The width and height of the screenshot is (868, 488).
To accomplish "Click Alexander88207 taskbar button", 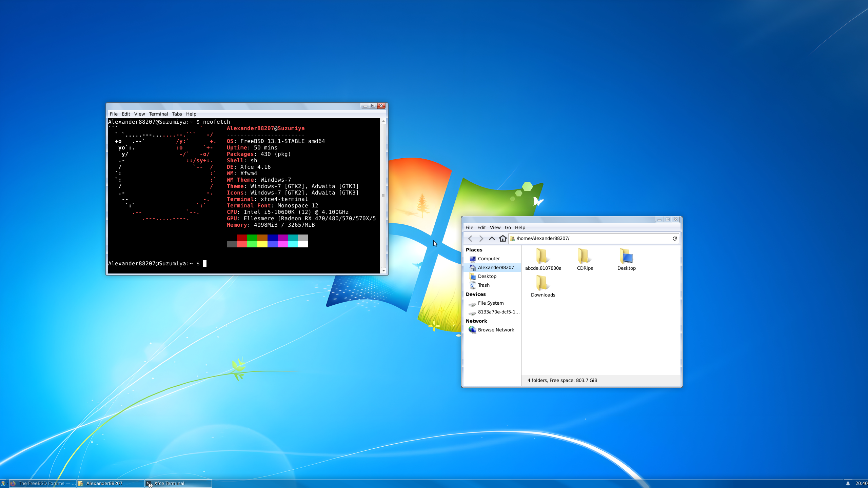I will tap(111, 484).
